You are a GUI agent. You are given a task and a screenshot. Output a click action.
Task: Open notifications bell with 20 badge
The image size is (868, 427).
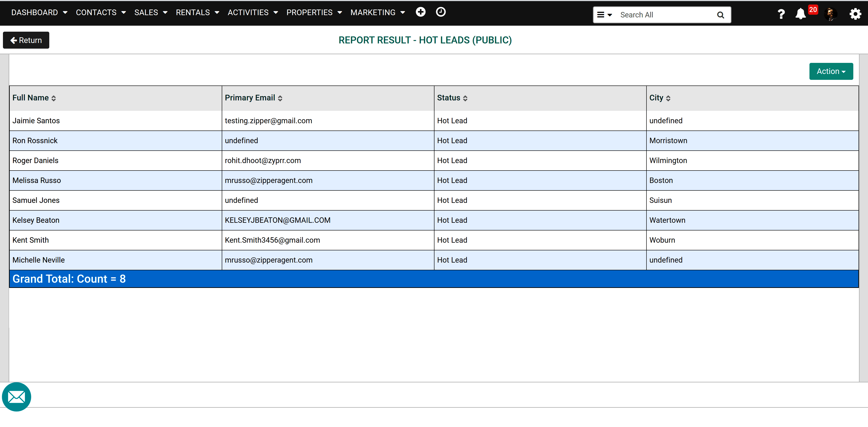click(800, 14)
